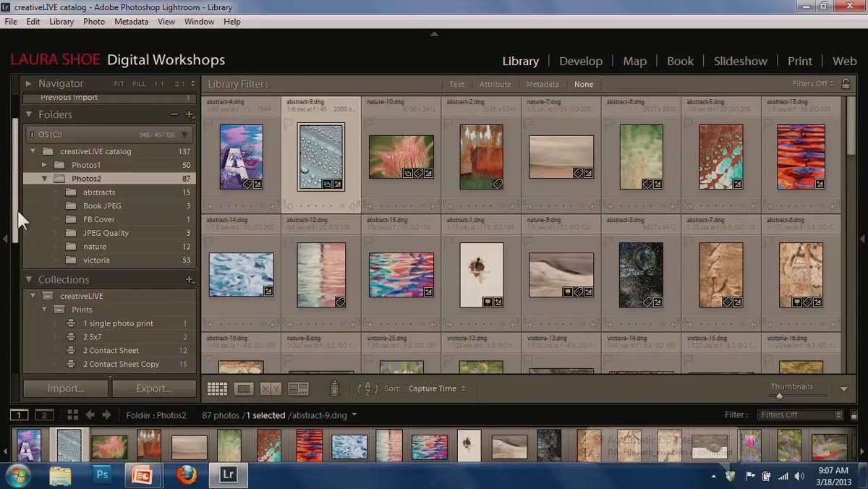The image size is (868, 489).
Task: Switch to the Slideshow module
Action: point(740,61)
